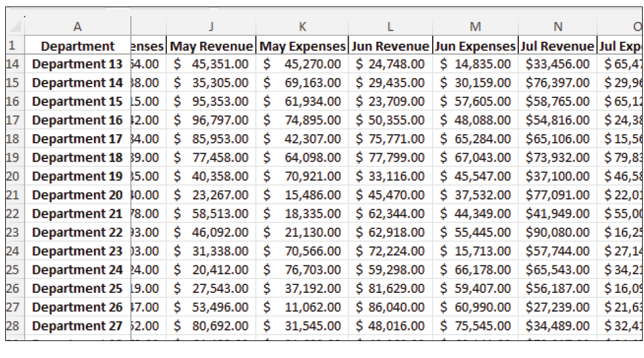The width and height of the screenshot is (644, 358).
Task: Select the column A header
Action: [x=78, y=27]
